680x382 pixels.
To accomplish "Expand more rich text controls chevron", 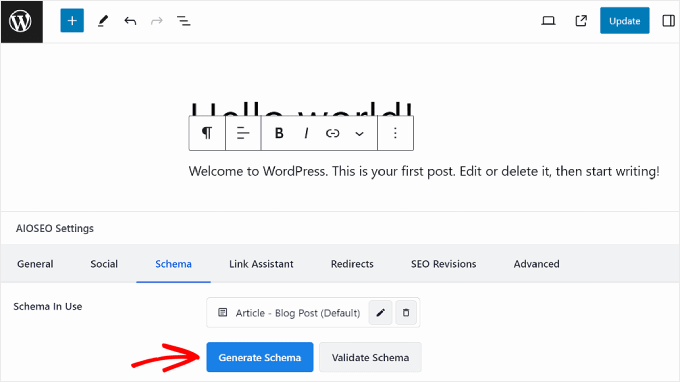I will click(359, 134).
